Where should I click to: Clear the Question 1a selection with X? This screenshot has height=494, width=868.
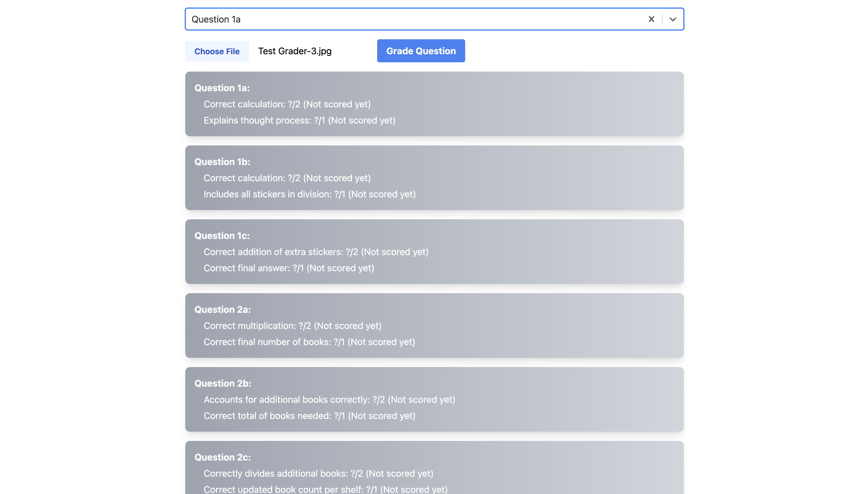[x=651, y=19]
